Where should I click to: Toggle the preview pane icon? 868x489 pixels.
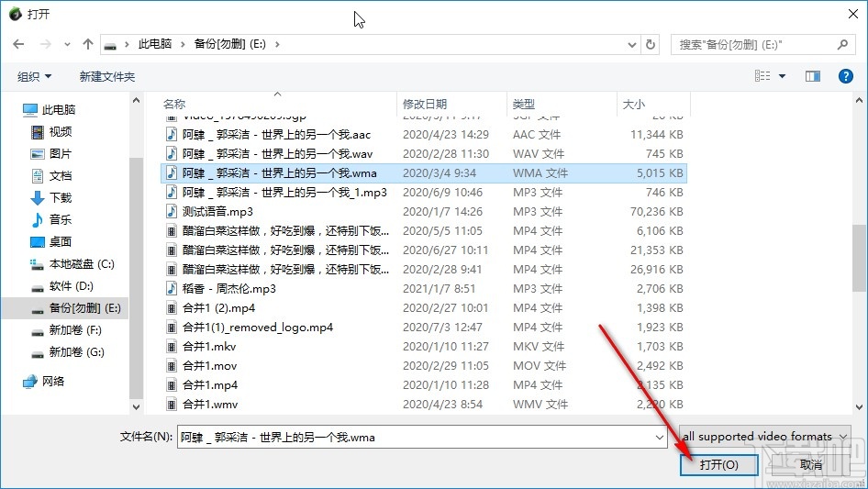813,76
